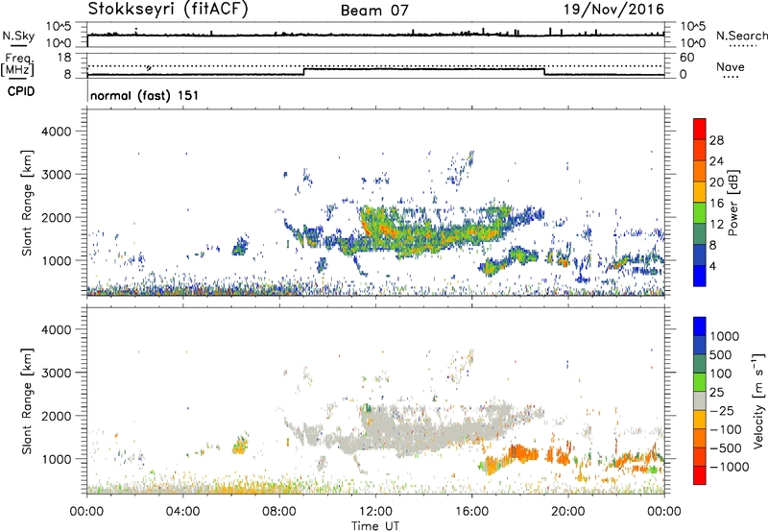
Task: Click the '12:00' time axis tick label
Action: point(375,512)
